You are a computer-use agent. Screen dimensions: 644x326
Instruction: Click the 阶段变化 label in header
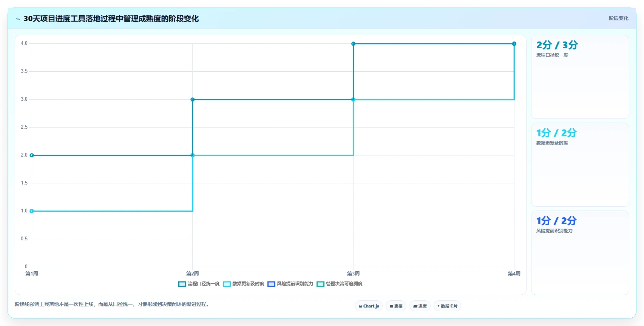[x=618, y=18]
